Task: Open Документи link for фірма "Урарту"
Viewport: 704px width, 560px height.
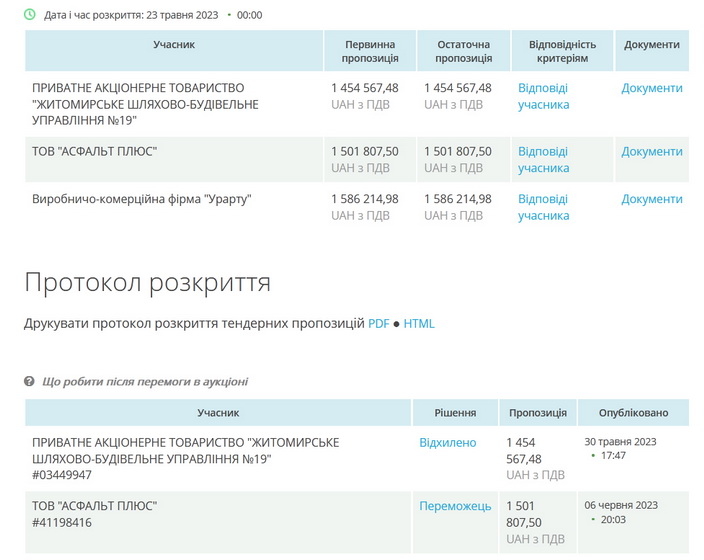Action: [x=651, y=199]
